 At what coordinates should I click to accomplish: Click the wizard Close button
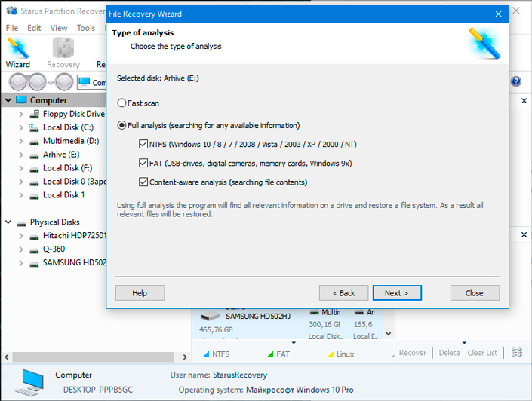[475, 293]
